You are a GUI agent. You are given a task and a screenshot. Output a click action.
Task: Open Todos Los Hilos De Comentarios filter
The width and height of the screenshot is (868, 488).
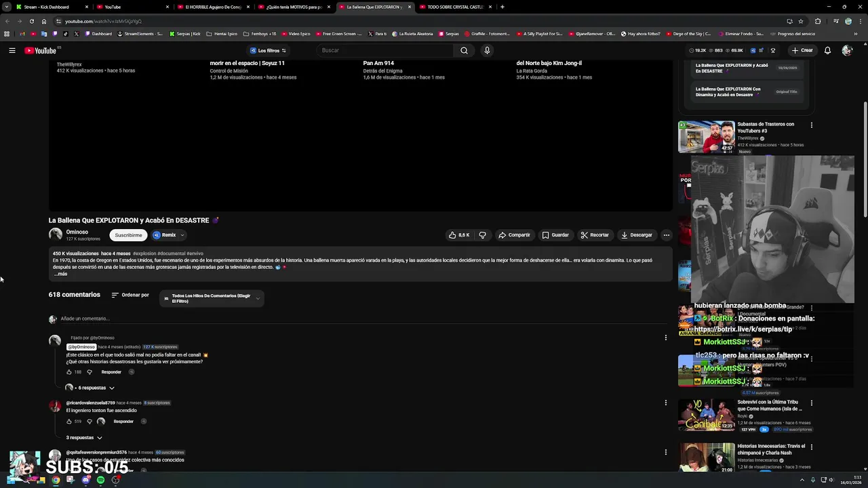point(212,298)
